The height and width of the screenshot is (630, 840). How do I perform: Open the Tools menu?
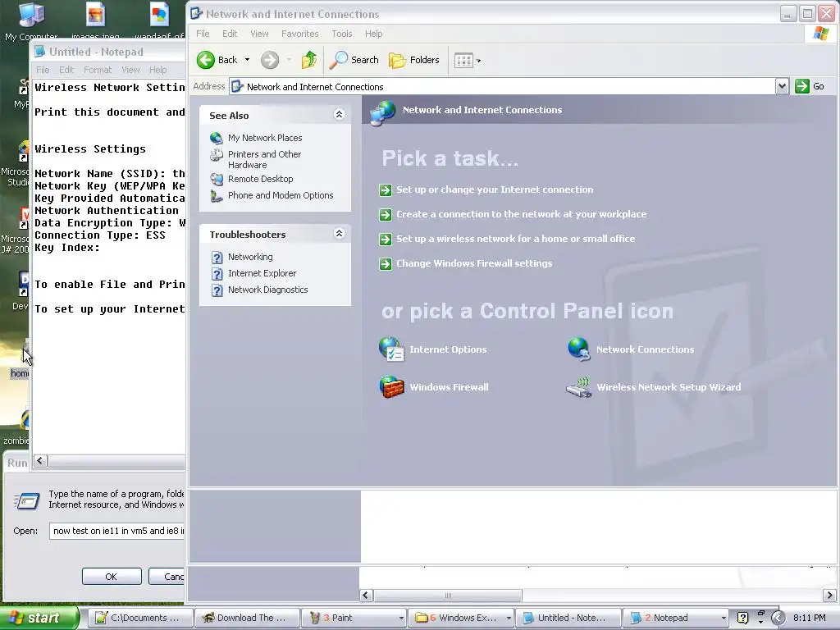coord(342,34)
